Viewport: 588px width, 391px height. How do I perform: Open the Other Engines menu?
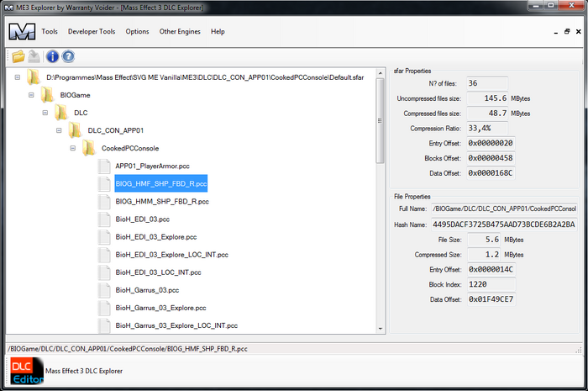click(180, 31)
